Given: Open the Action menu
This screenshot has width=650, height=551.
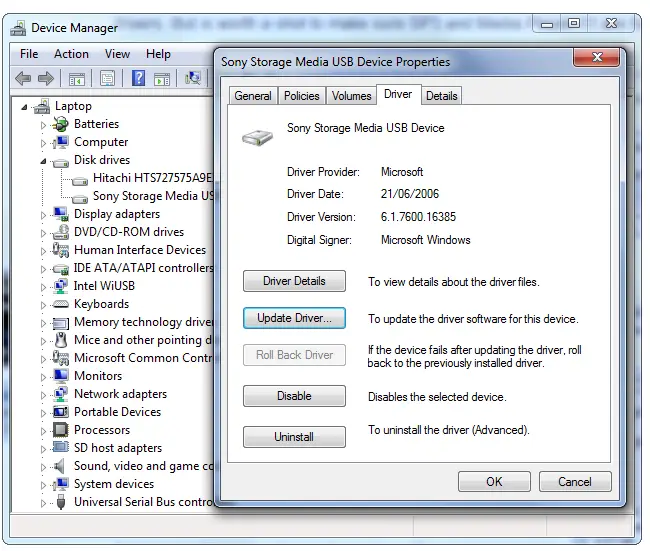Looking at the screenshot, I should [x=71, y=54].
